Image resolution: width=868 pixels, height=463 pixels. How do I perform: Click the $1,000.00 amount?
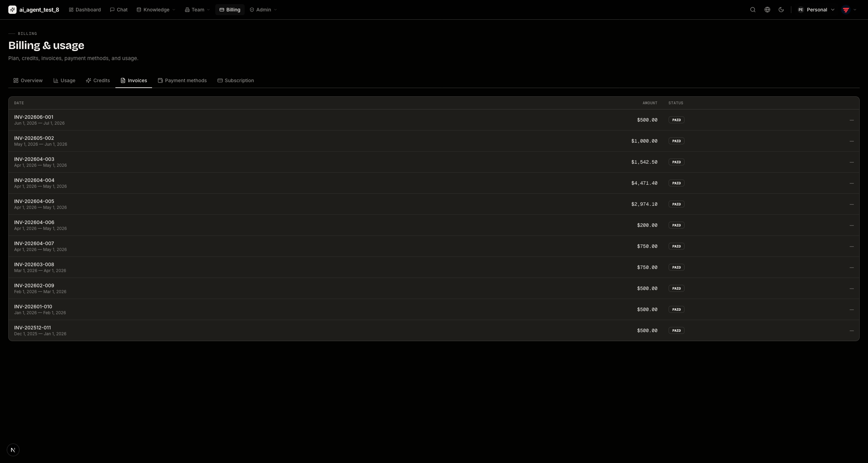pos(644,141)
